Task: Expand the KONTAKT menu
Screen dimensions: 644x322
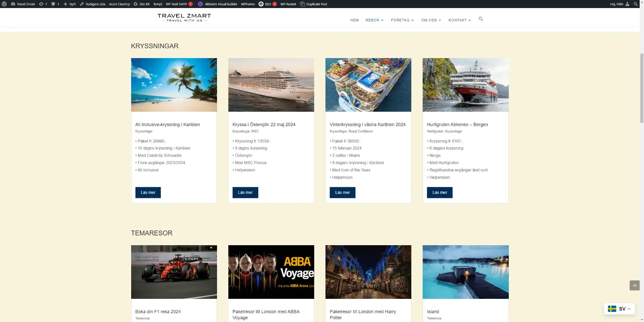Action: pyautogui.click(x=460, y=20)
